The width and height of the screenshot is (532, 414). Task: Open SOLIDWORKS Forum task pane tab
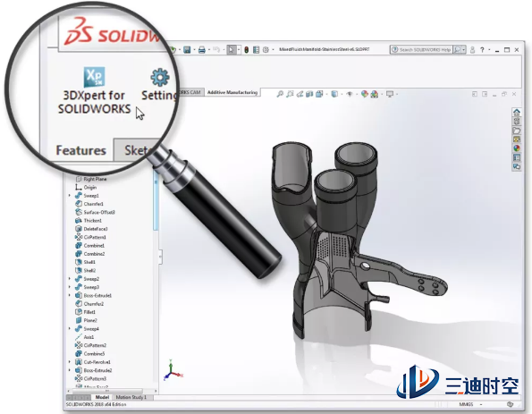(517, 166)
